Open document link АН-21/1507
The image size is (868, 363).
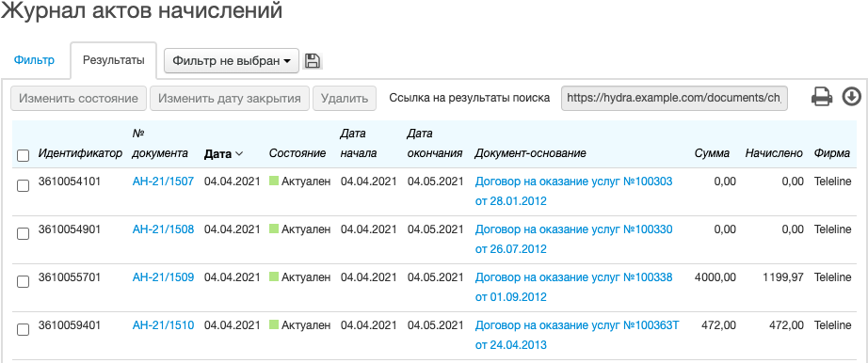[163, 181]
